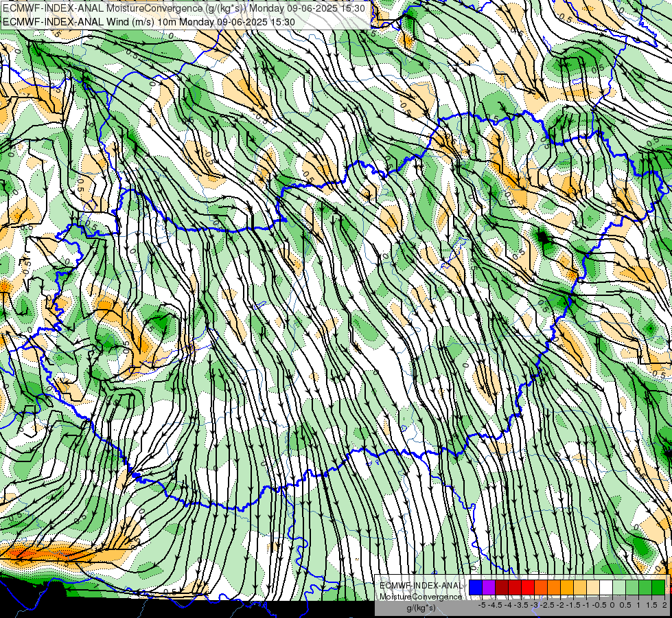Click the -2.5 legend scale label
The image size is (672, 618).
[547, 605]
